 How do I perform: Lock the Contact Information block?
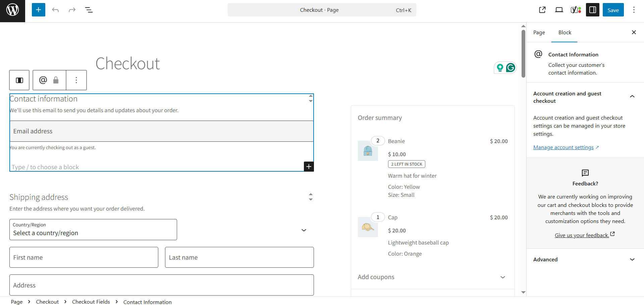[x=56, y=80]
